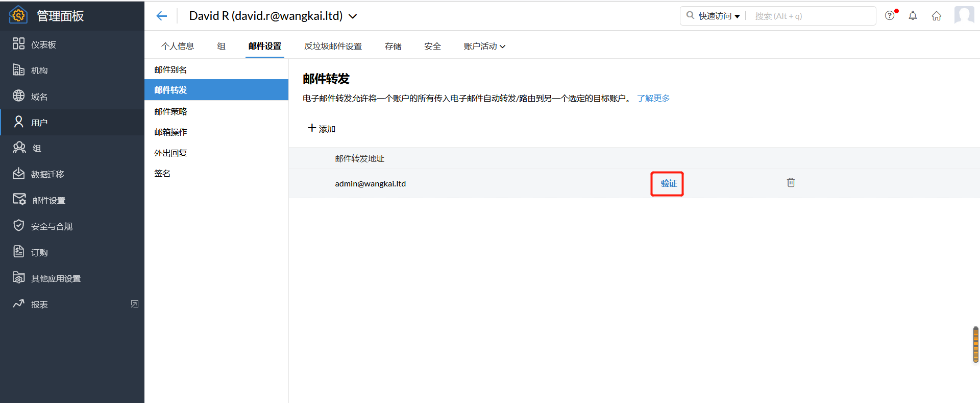Open the user profile avatar
The height and width of the screenshot is (403, 980).
click(964, 15)
